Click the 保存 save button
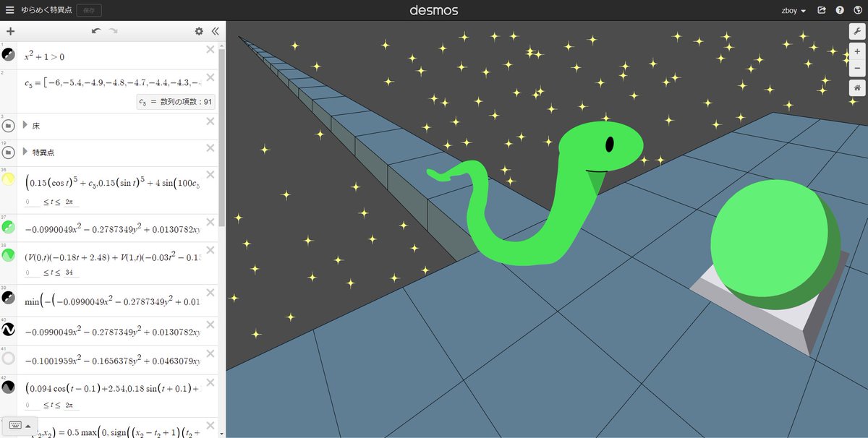868x438 pixels. click(x=89, y=10)
